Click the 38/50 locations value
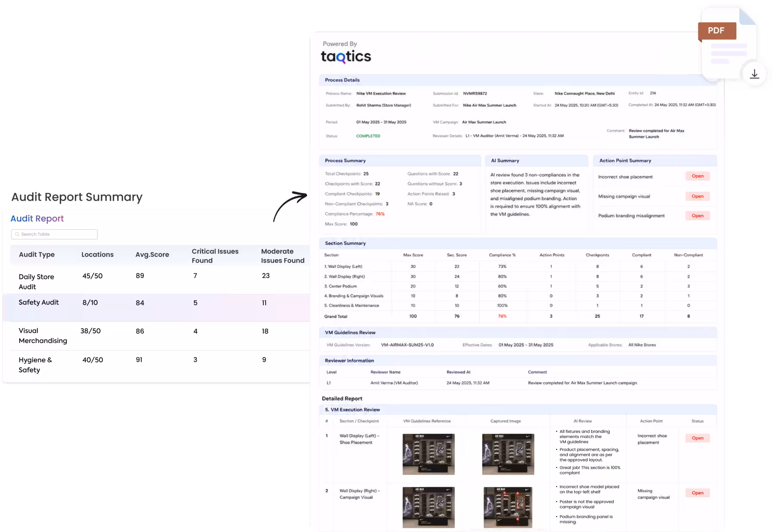 pos(90,331)
